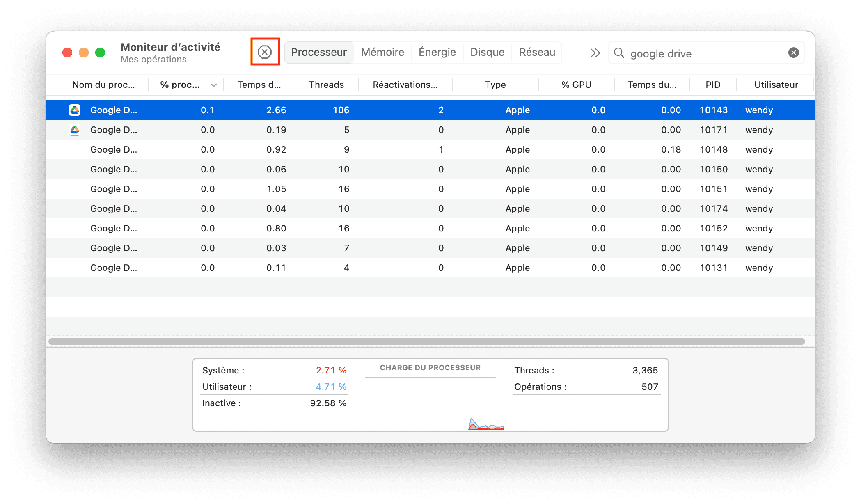Click the Utilisateur 4.71 % value
861x504 pixels.
[x=331, y=387]
